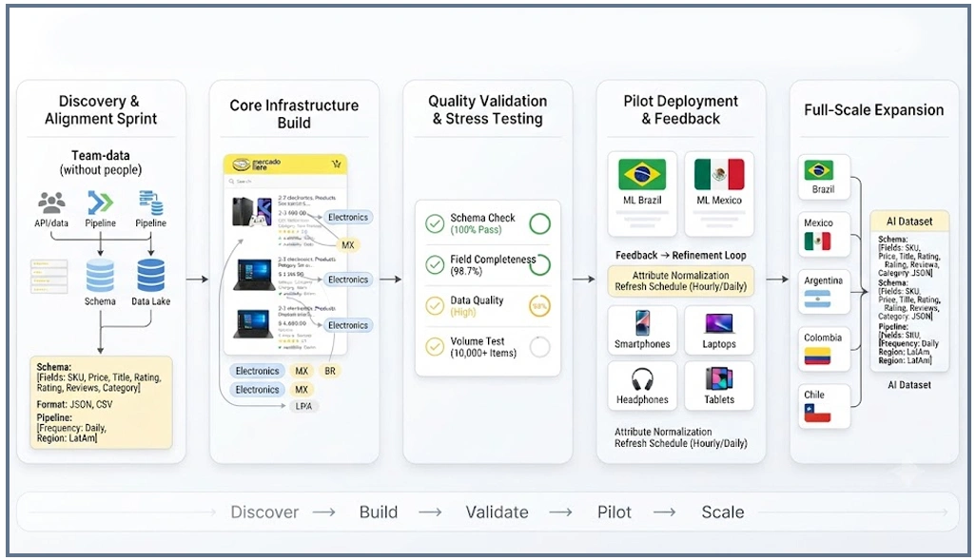Select the Chile flag card
Viewport: 976px width, 560px height.
(824, 406)
